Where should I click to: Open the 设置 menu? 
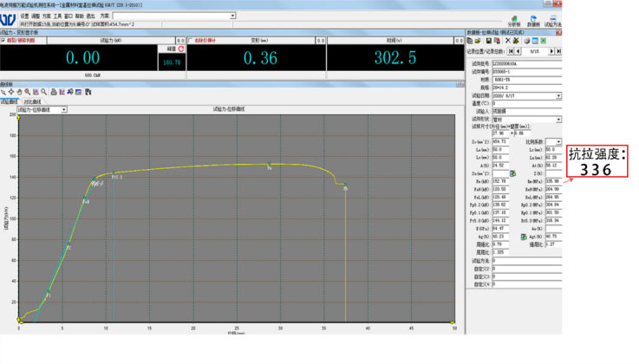[24, 16]
